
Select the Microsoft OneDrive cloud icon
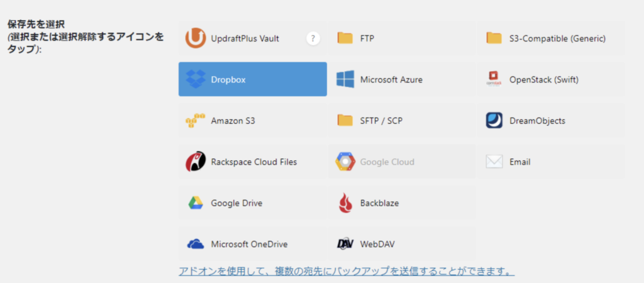coord(196,244)
